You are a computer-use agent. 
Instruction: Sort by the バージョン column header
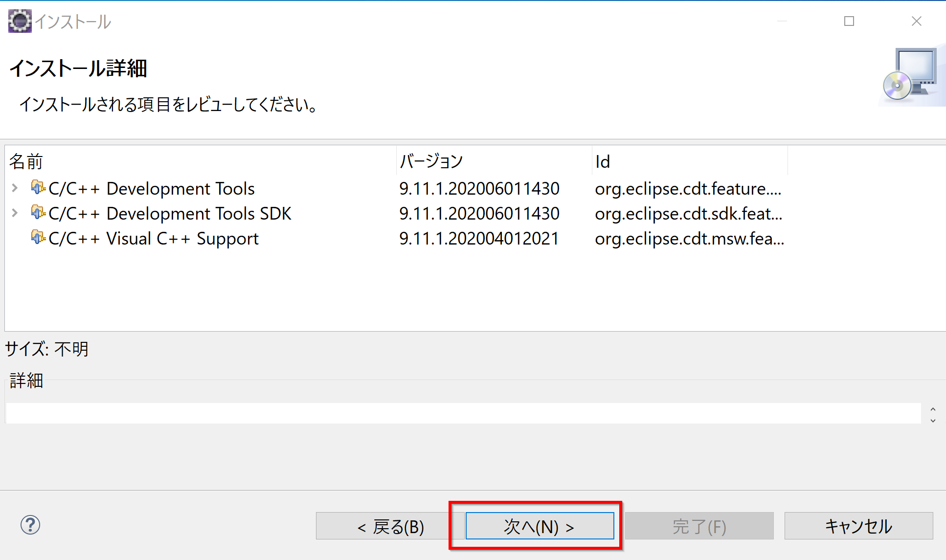pos(494,161)
